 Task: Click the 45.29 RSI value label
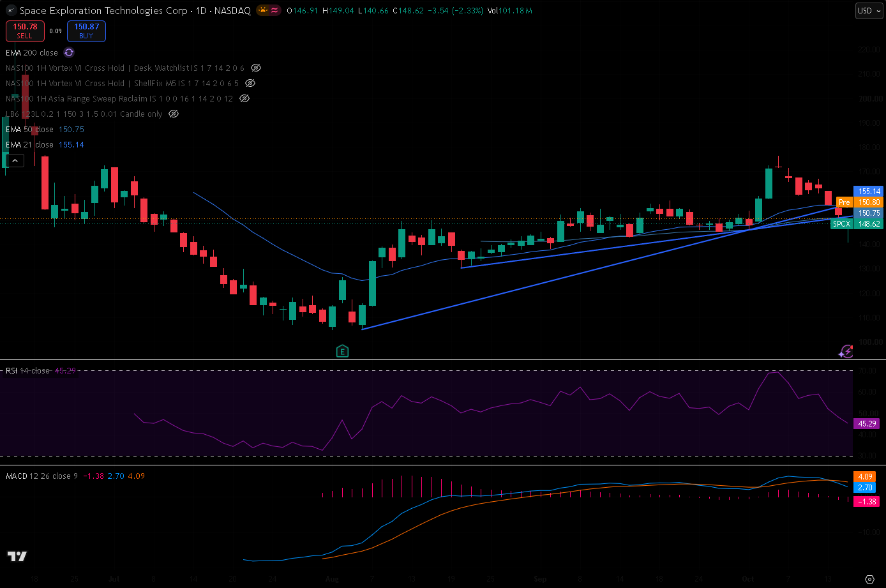[x=866, y=423]
